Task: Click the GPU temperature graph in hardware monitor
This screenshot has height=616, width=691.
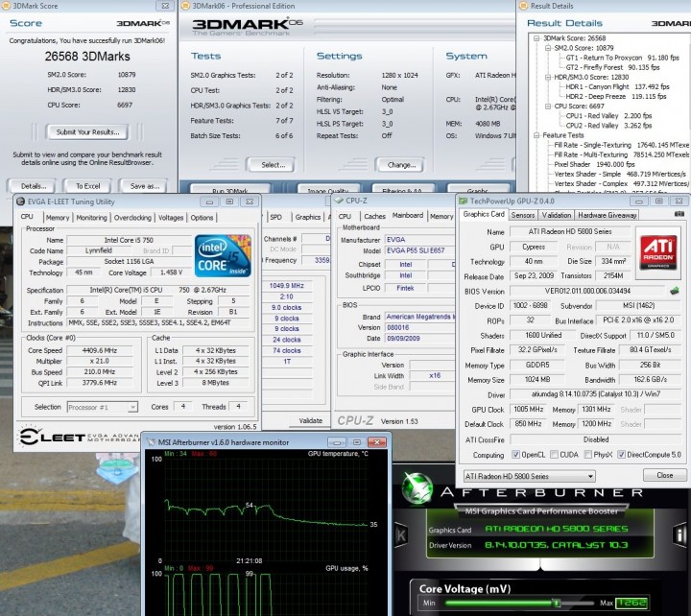Action: pyautogui.click(x=266, y=509)
